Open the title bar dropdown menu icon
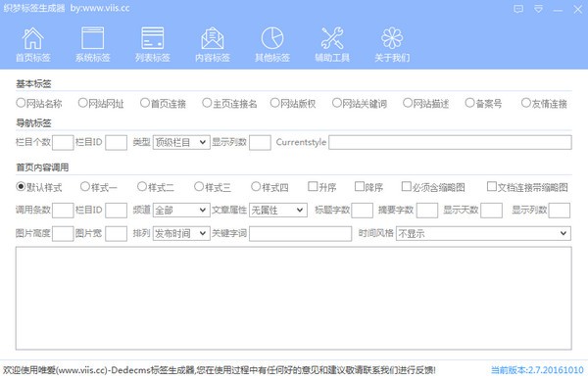This screenshot has width=588, height=380. pyautogui.click(x=538, y=9)
